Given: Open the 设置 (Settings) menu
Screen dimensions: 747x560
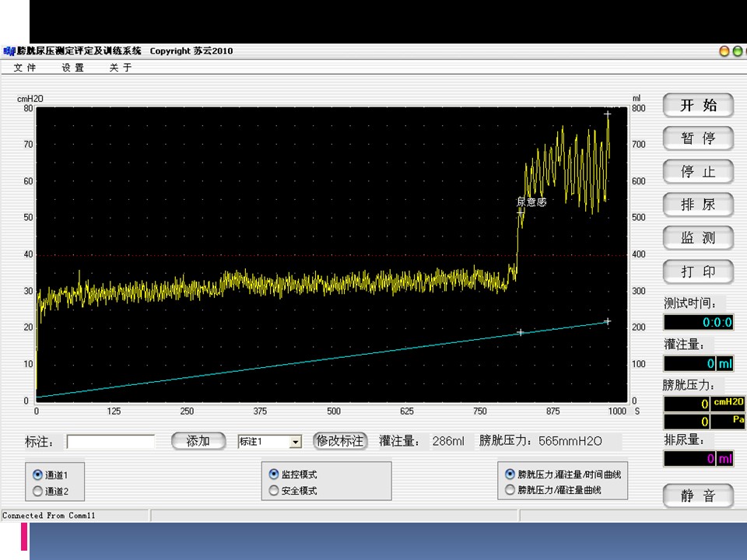Looking at the screenshot, I should [x=73, y=68].
